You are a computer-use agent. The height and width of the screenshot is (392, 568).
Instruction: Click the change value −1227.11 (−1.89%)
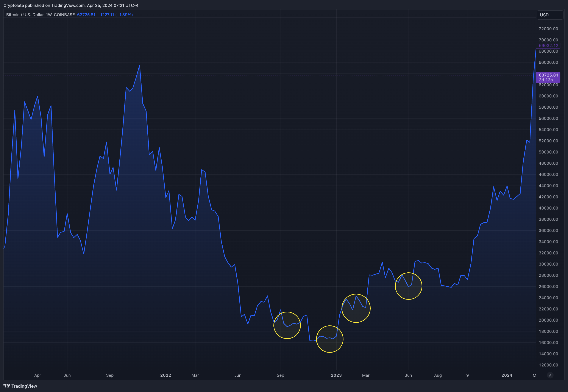coord(115,15)
